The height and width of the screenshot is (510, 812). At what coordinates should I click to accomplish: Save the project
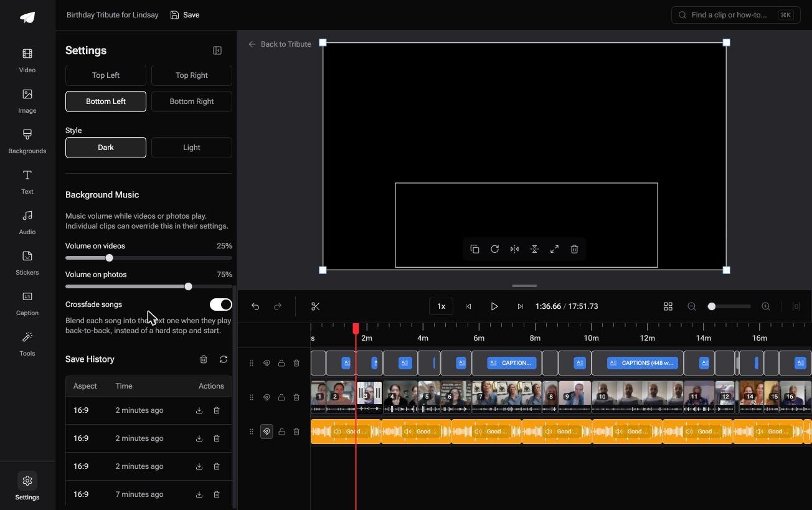pos(185,15)
